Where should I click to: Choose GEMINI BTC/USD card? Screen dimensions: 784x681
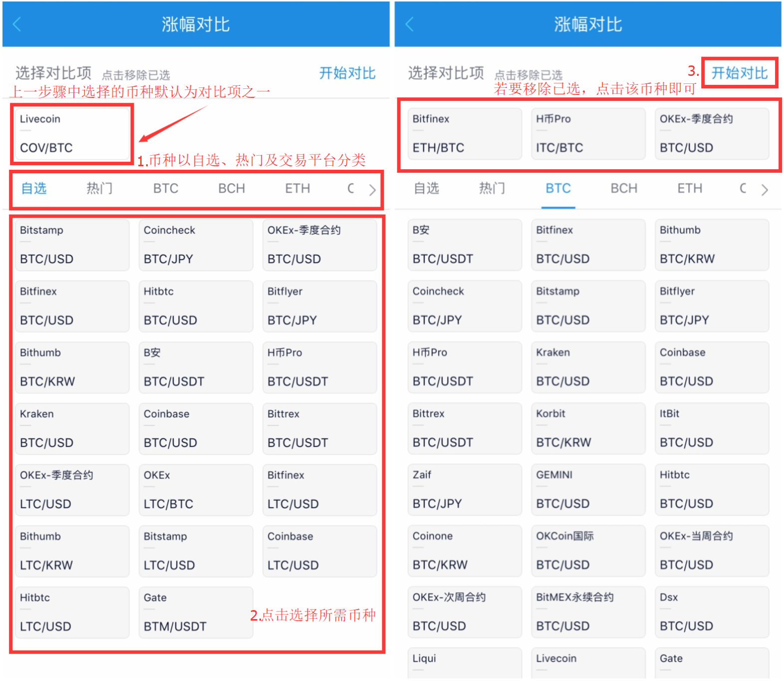click(x=588, y=490)
